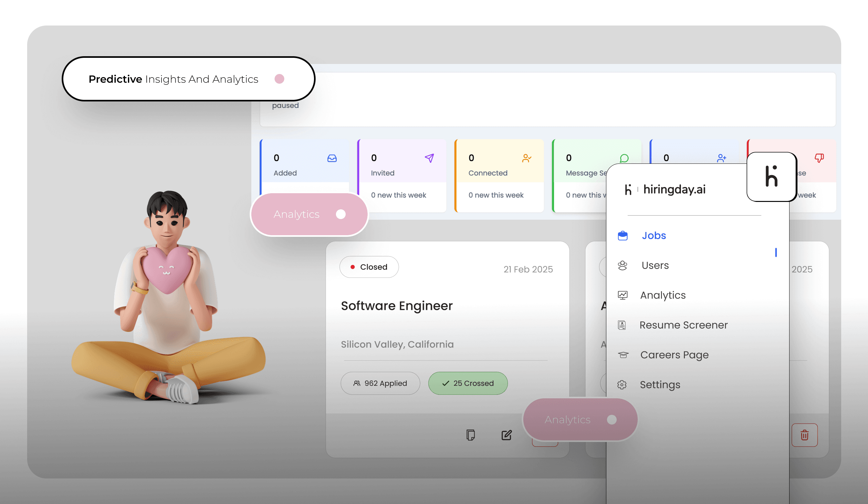Click the user-check icon on Connected card
Screen dimensions: 868x504
tap(527, 158)
